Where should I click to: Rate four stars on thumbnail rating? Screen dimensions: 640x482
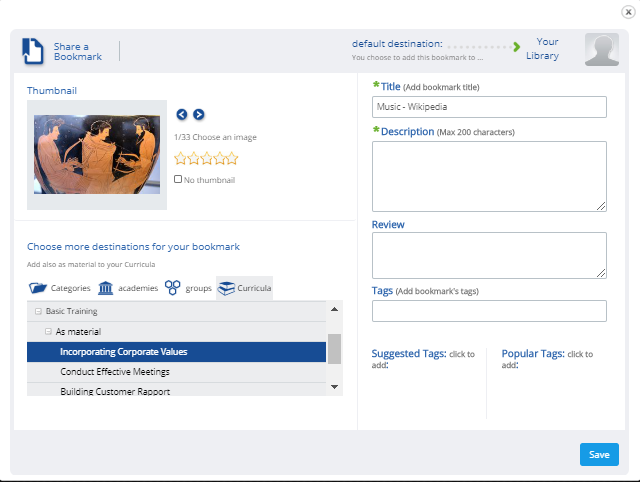(x=219, y=158)
